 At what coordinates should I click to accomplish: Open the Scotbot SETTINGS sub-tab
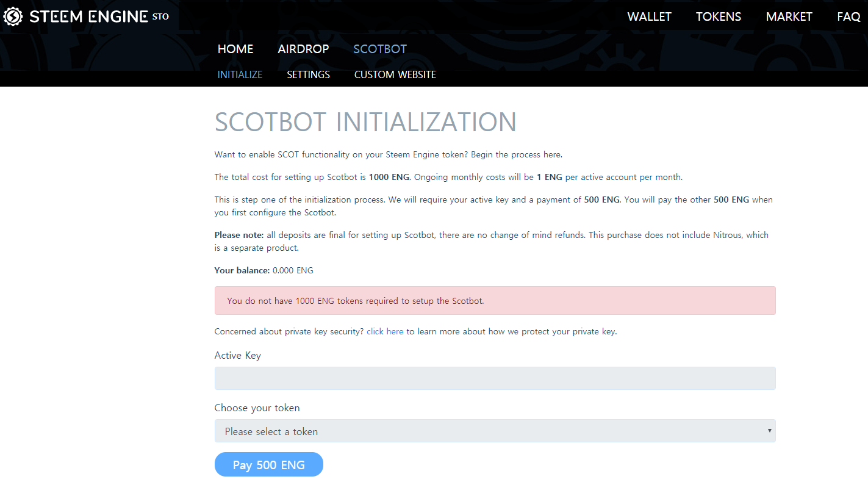pyautogui.click(x=308, y=74)
